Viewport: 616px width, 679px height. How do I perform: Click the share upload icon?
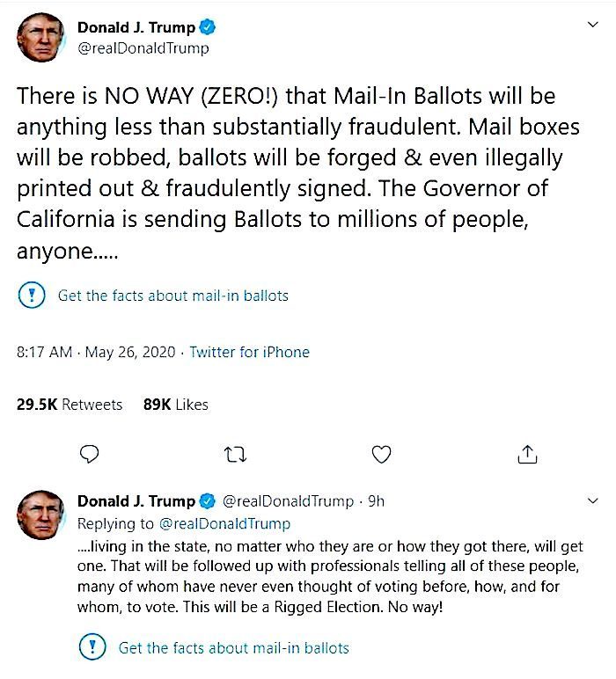[x=527, y=454]
